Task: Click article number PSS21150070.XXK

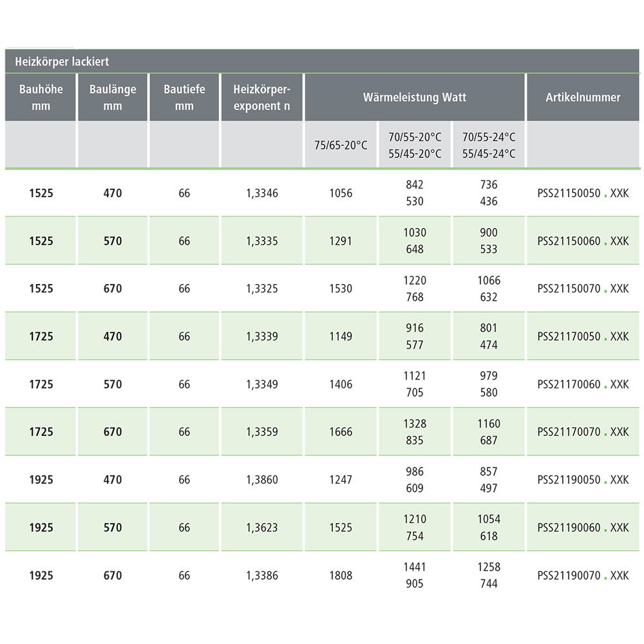Action: tap(583, 289)
